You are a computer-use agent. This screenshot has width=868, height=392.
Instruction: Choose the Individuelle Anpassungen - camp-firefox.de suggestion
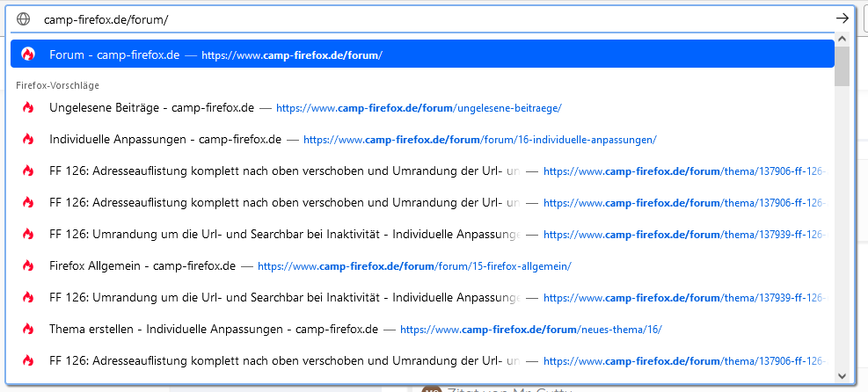[165, 140]
